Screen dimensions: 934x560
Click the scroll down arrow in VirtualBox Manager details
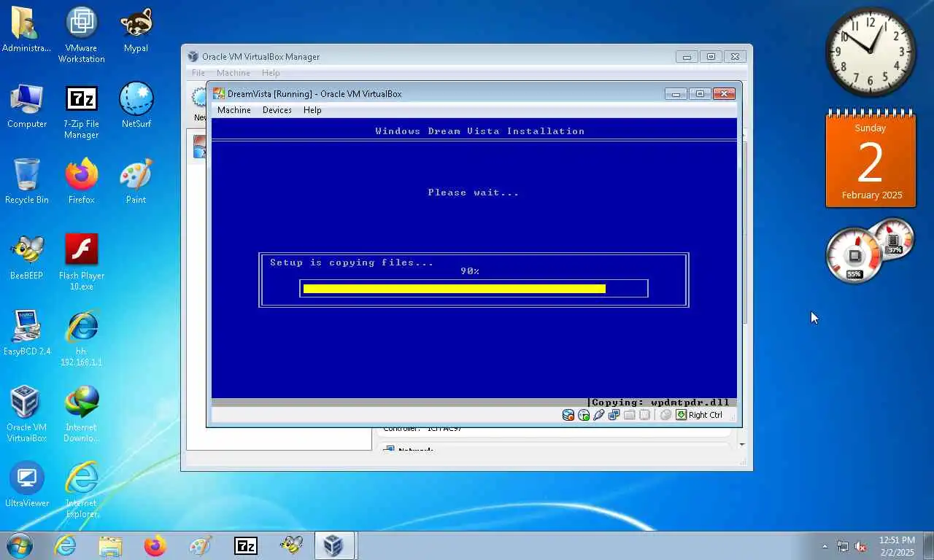742,445
